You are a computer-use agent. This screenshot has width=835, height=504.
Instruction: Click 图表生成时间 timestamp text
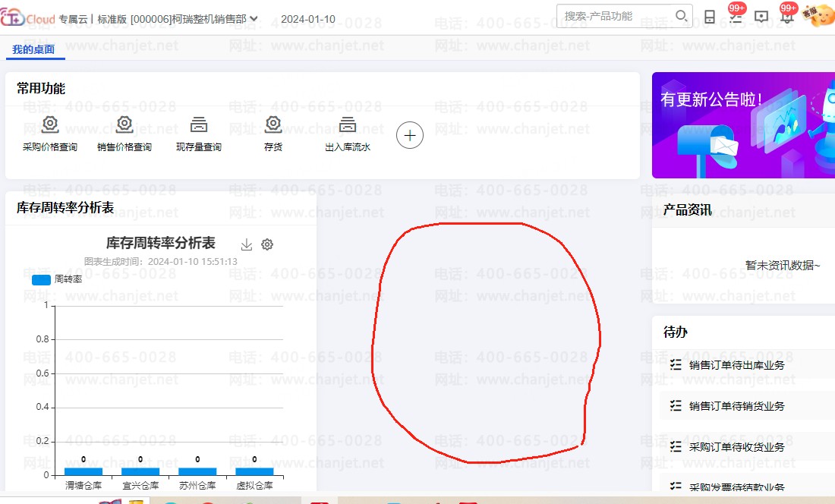pyautogui.click(x=161, y=261)
